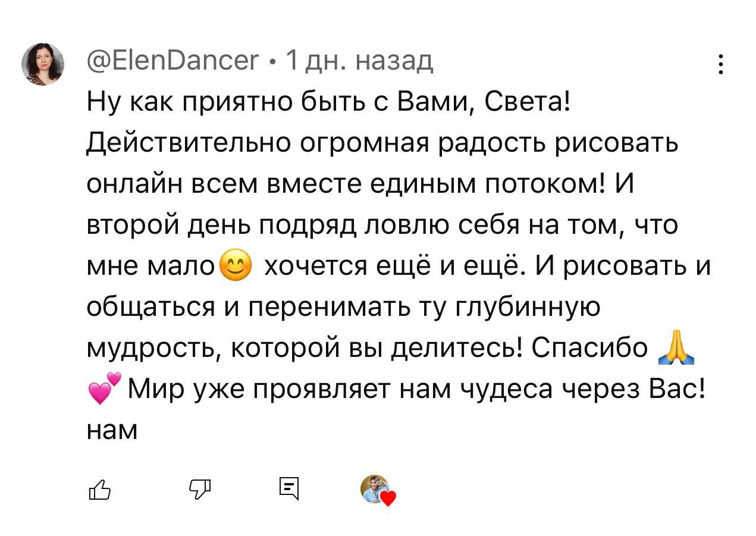Tap the pink two-hearts emoji
Screen dimensions: 756x536
coord(103,388)
